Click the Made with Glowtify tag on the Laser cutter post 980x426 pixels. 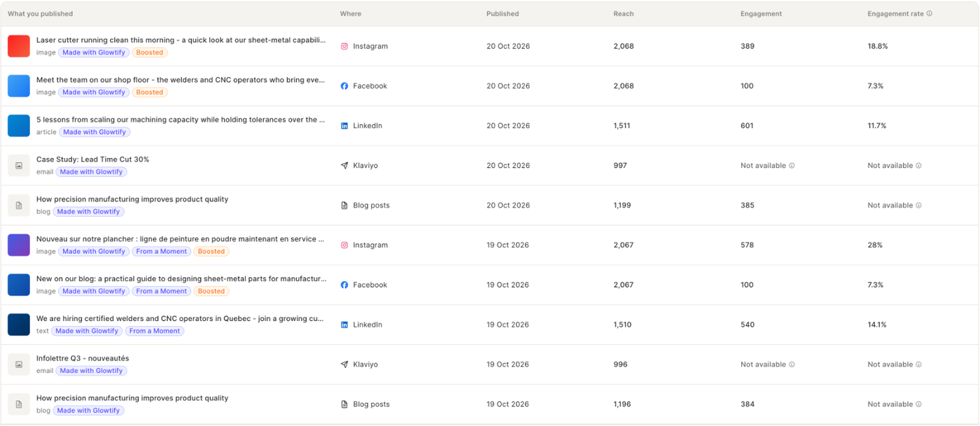tap(94, 52)
